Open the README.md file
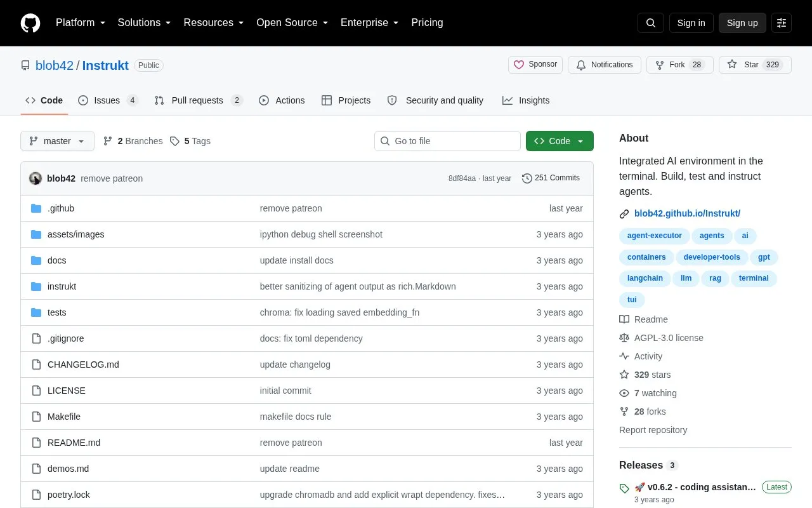This screenshot has width=812, height=508. point(74,443)
